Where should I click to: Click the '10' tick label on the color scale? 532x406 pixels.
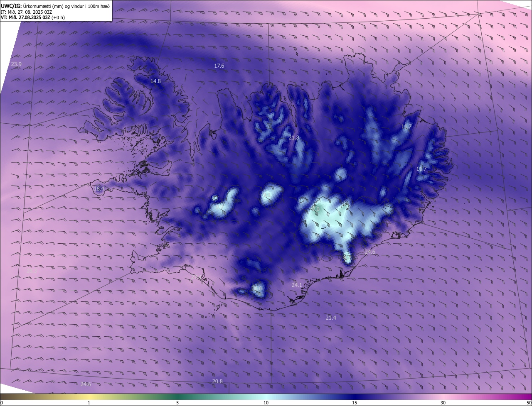(266, 403)
